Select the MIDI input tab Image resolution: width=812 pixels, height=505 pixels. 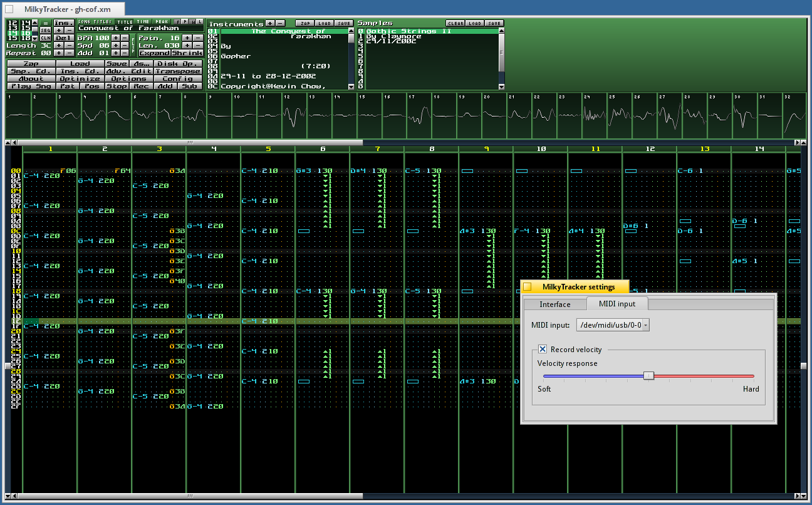[617, 304]
